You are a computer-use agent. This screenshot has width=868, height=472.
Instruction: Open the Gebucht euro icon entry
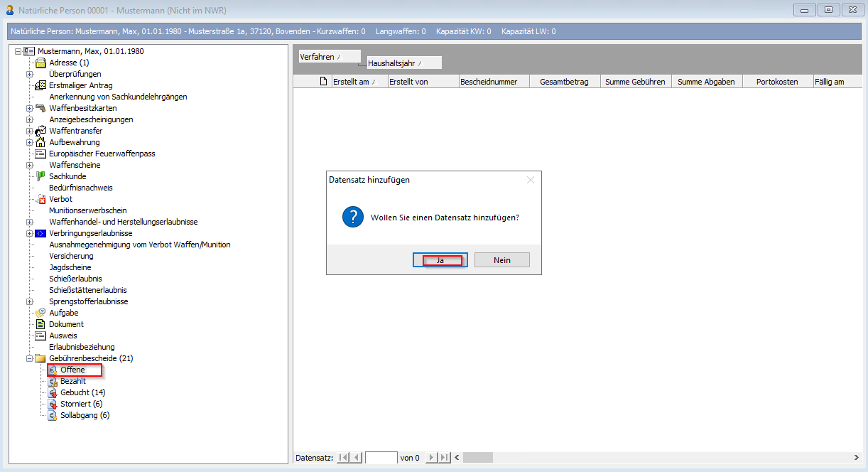(x=53, y=392)
